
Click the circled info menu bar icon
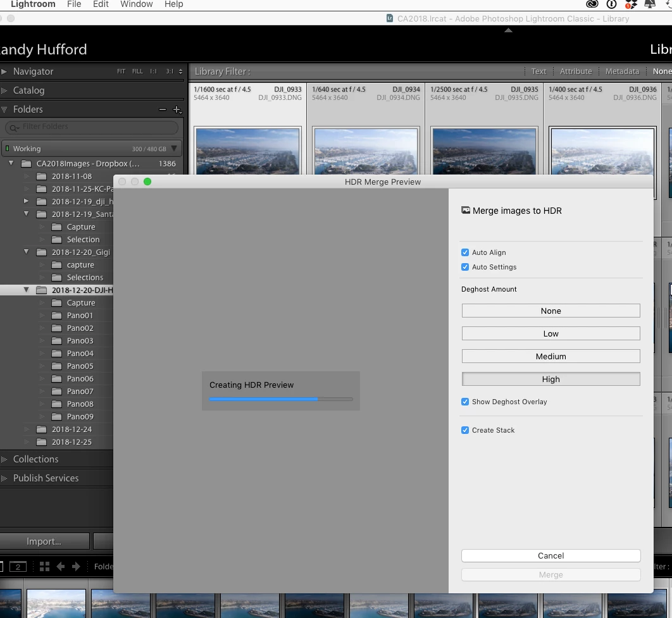tap(612, 4)
